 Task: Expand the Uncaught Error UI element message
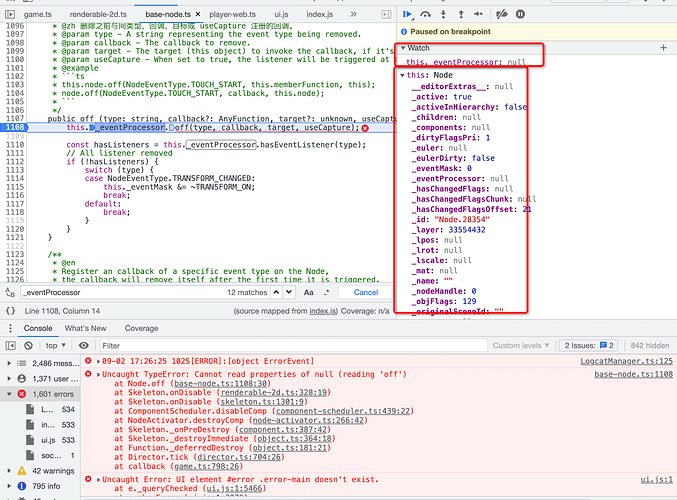tap(98, 479)
